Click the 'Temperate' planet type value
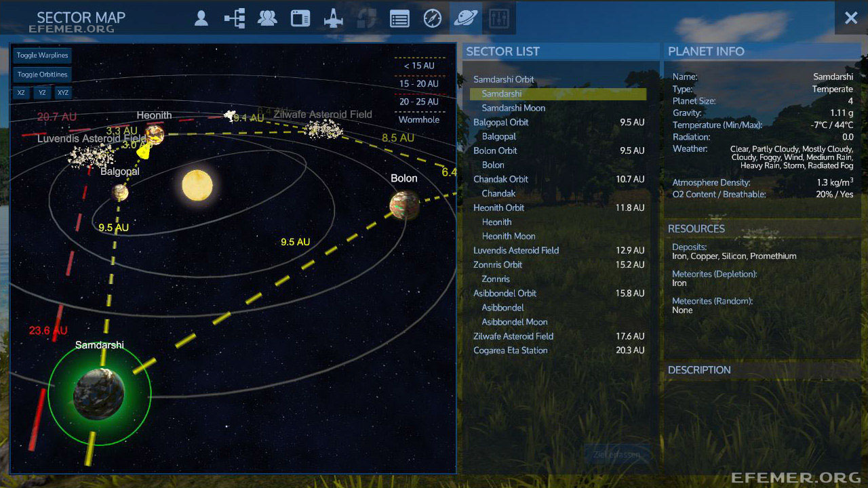Screen dimensions: 868x488 833,89
